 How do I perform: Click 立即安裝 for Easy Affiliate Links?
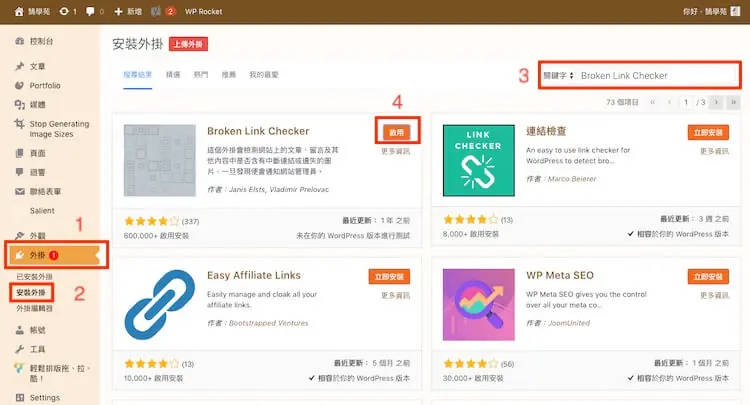pos(389,277)
